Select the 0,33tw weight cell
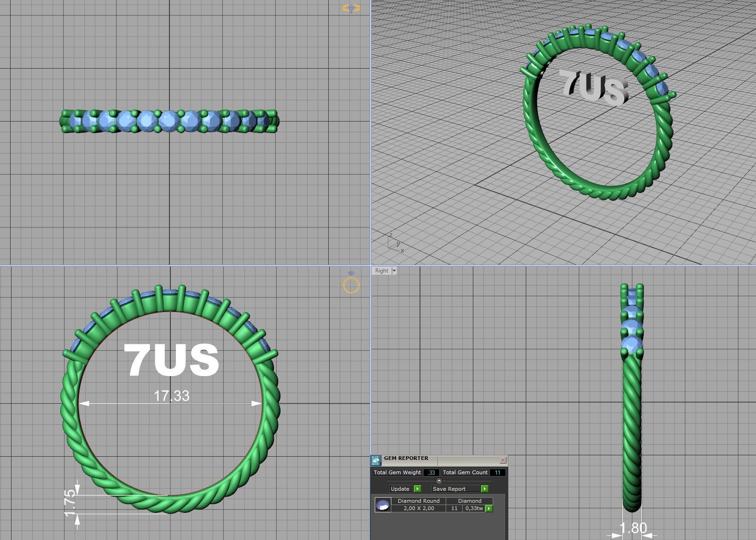The height and width of the screenshot is (540, 756). point(474,508)
